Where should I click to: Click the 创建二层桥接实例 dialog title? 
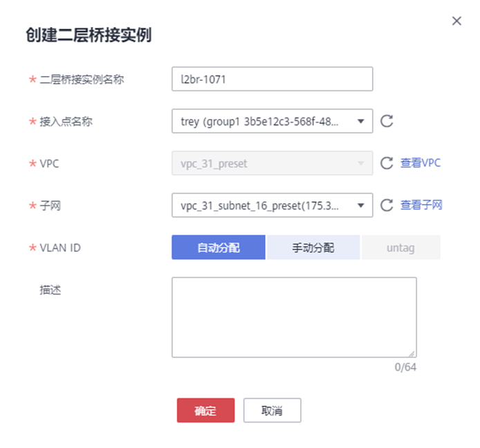click(x=89, y=36)
